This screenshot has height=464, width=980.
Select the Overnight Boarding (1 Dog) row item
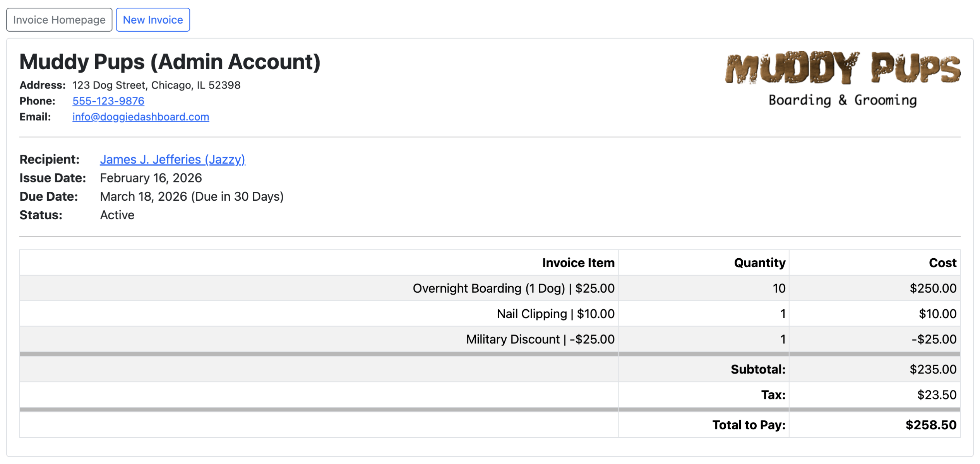pos(513,288)
